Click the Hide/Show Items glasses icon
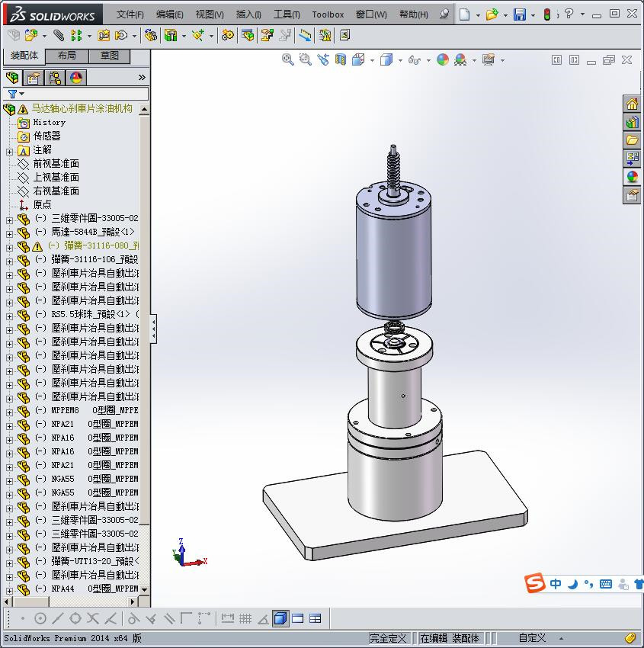 click(415, 60)
